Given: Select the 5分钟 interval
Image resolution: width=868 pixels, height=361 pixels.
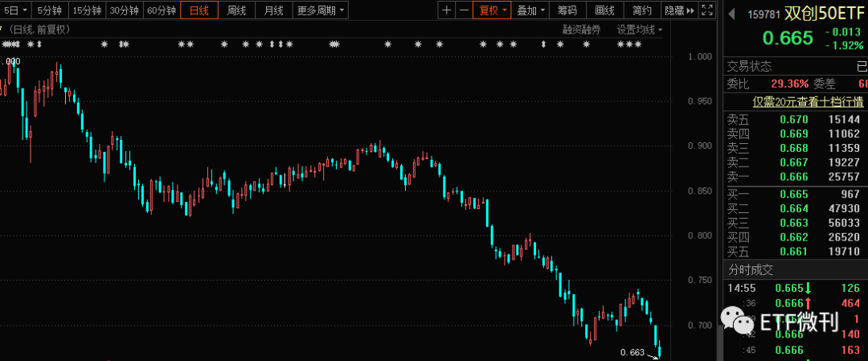Looking at the screenshot, I should tap(49, 10).
